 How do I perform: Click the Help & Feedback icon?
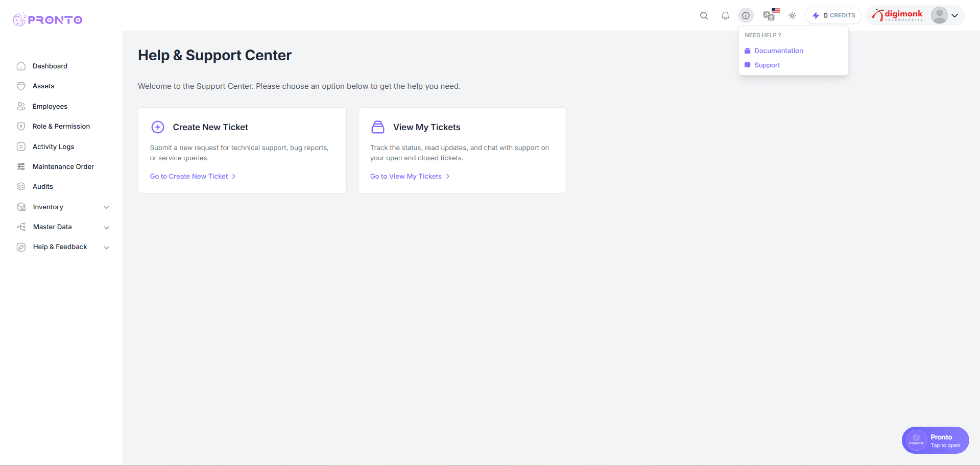[21, 247]
